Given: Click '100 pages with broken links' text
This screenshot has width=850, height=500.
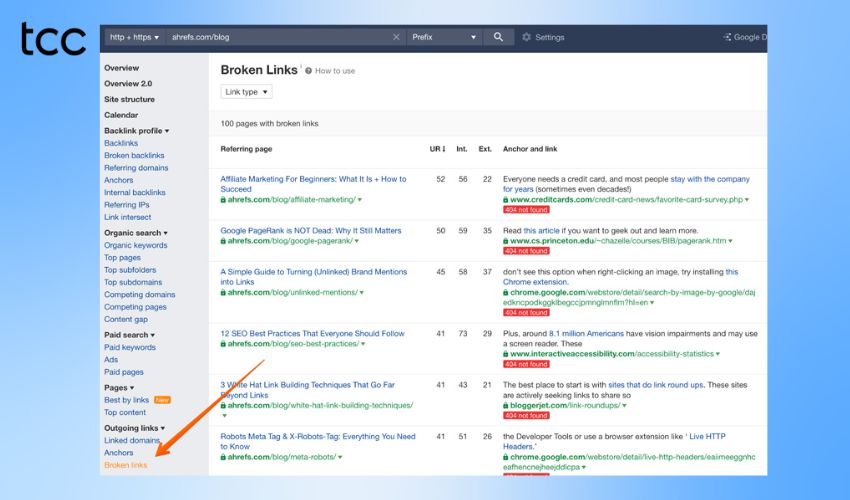Looking at the screenshot, I should pos(269,124).
